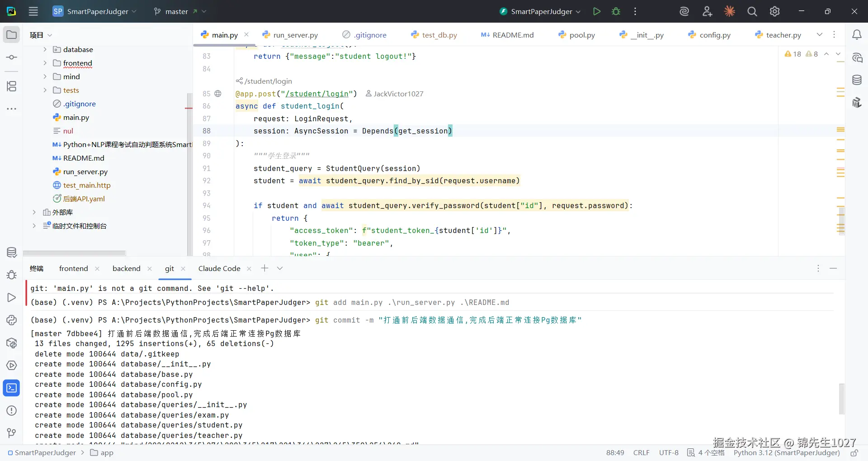Click the /student/login endpoint link
Image resolution: width=868 pixels, height=461 pixels.
coord(268,81)
